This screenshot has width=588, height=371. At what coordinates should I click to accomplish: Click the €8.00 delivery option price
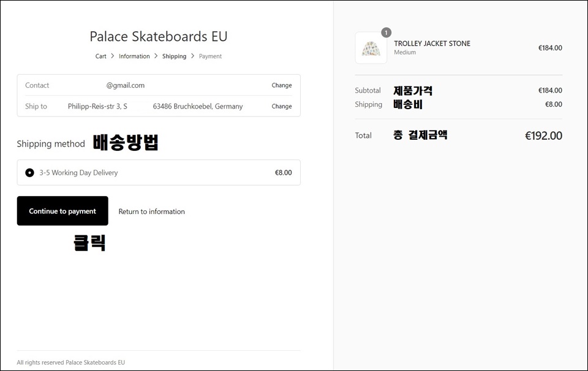click(283, 173)
